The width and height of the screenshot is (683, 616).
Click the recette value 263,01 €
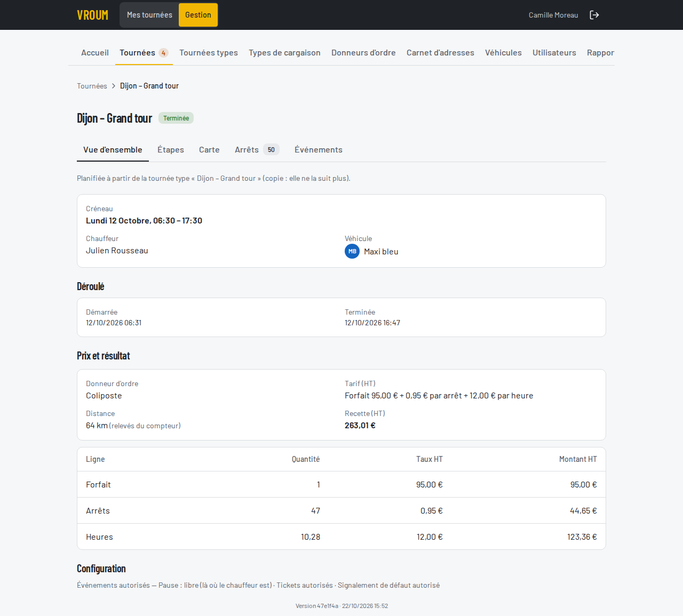(360, 426)
